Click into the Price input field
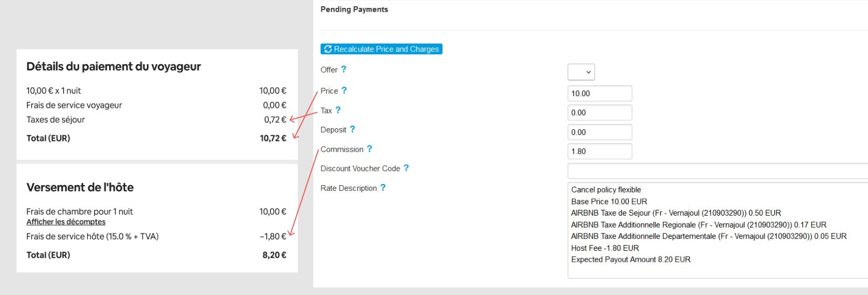 point(600,94)
